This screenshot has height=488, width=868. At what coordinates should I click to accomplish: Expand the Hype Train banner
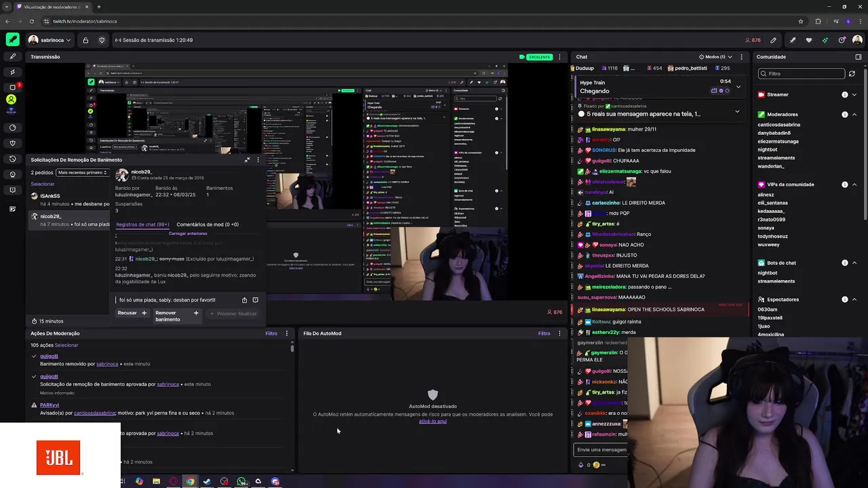(738, 87)
